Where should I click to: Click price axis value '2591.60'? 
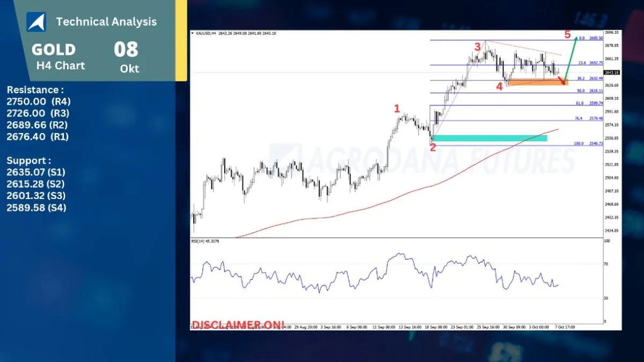coord(612,112)
